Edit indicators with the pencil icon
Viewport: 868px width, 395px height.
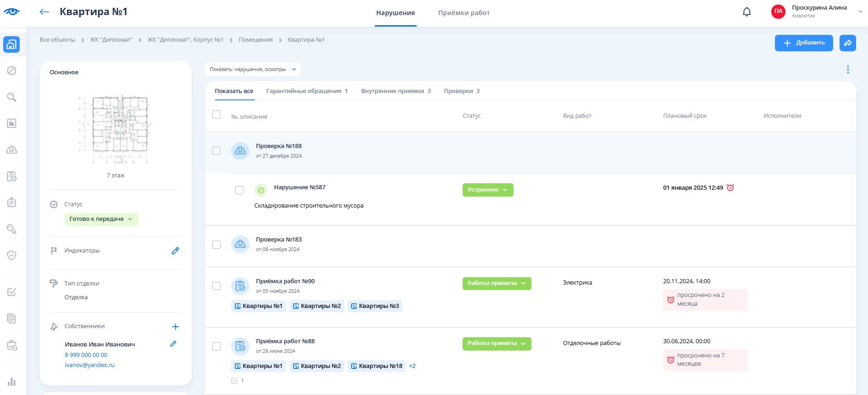pyautogui.click(x=175, y=251)
